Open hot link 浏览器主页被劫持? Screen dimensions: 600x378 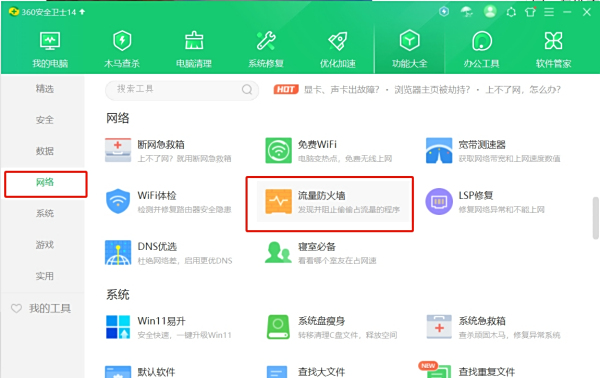point(432,90)
